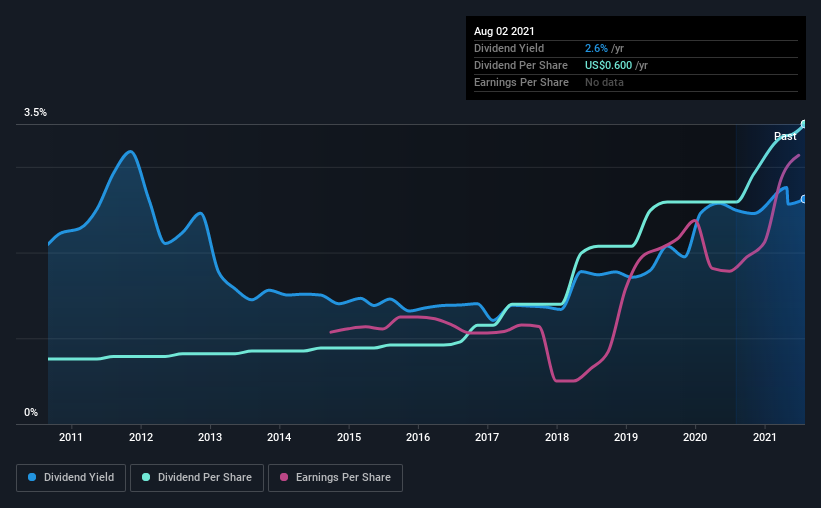This screenshot has height=508, width=821.
Task: Click the US$0.600 dividend per share value
Action: coord(608,65)
